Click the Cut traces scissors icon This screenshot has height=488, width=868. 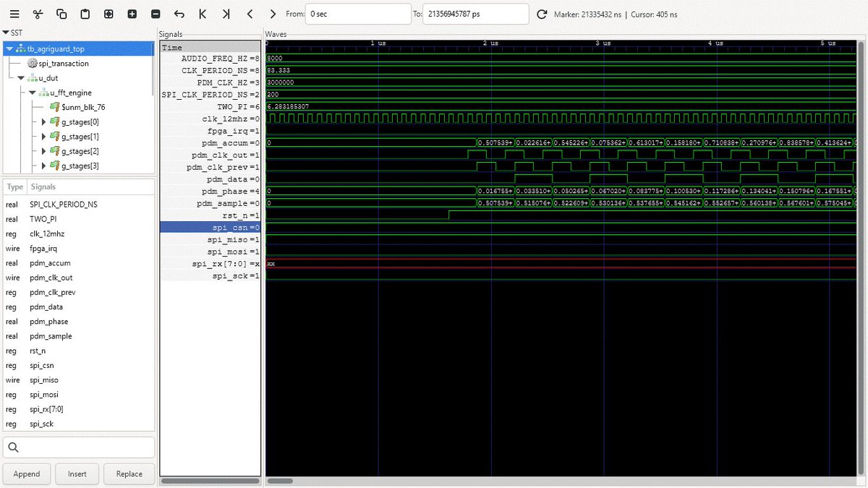pos(38,14)
